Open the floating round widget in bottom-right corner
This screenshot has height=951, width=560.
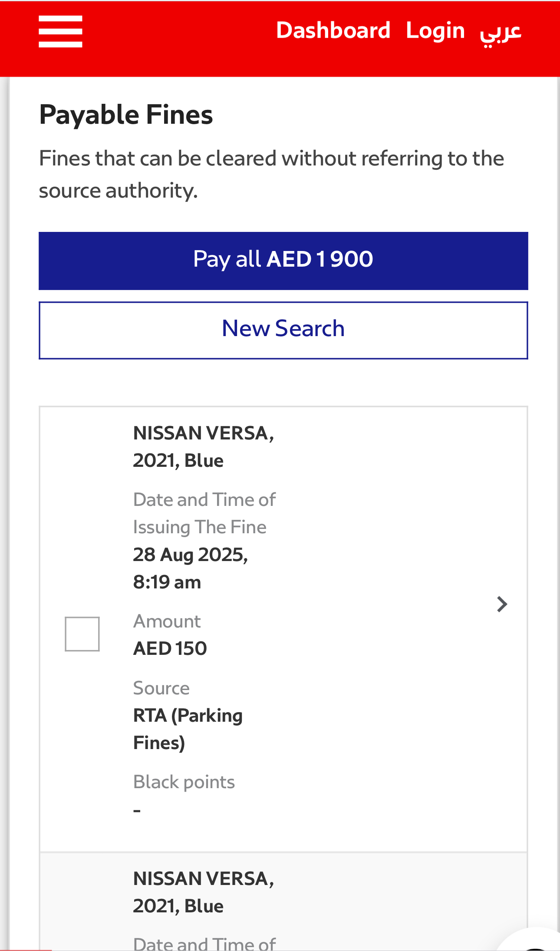(x=536, y=943)
